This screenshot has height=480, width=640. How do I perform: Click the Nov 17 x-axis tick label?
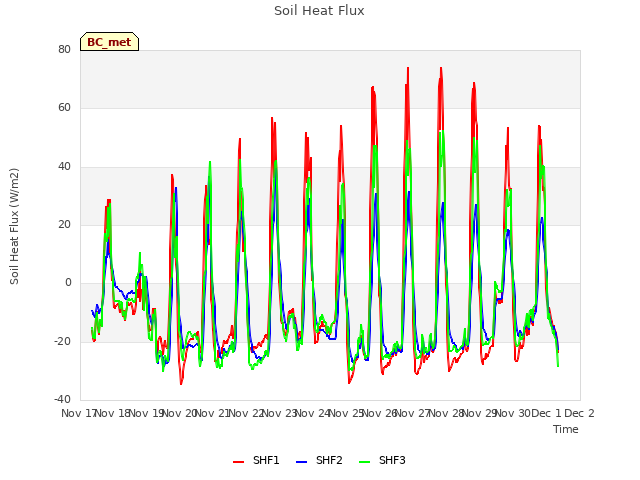(x=79, y=413)
